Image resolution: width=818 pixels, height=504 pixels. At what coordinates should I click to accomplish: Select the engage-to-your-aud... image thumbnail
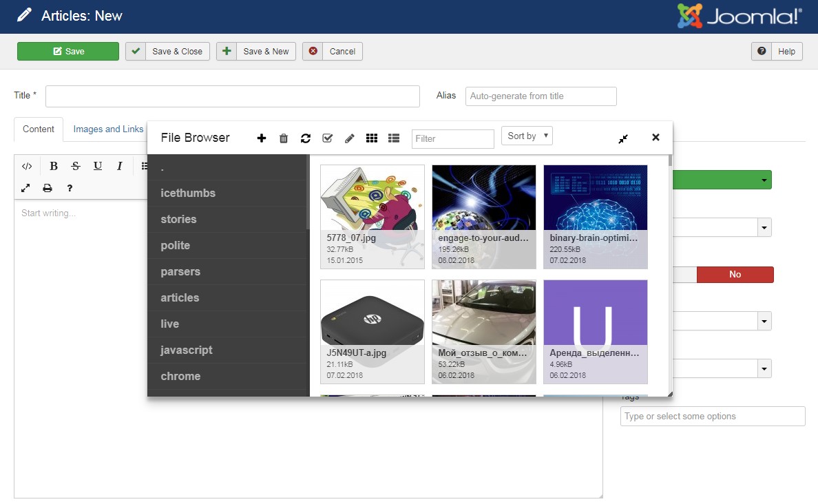pos(484,217)
